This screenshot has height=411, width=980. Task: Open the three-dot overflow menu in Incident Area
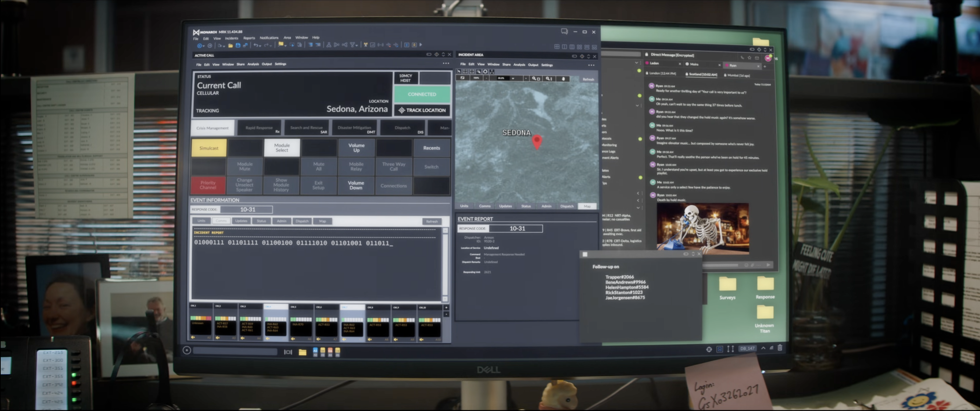pos(591,65)
